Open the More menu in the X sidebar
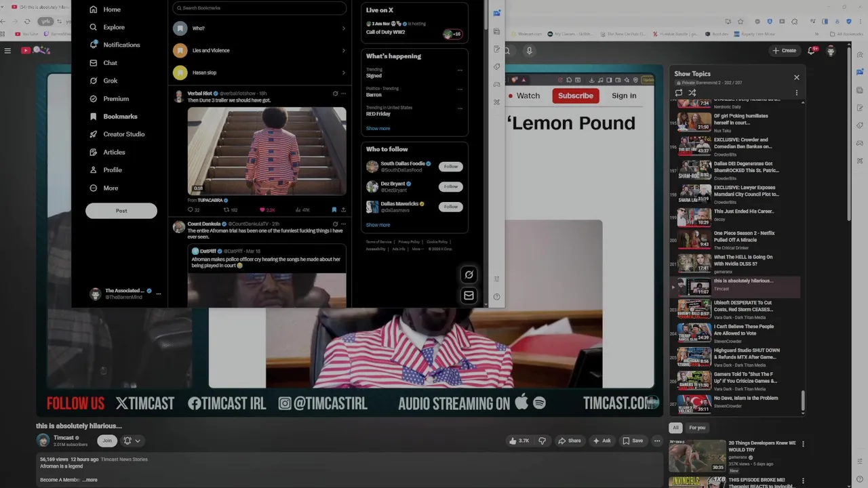 tap(104, 188)
